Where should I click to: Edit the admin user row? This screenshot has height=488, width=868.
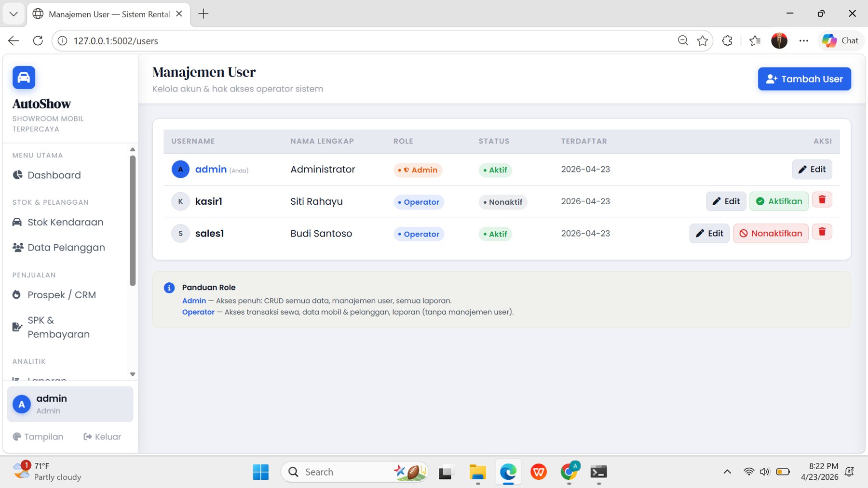click(x=812, y=170)
